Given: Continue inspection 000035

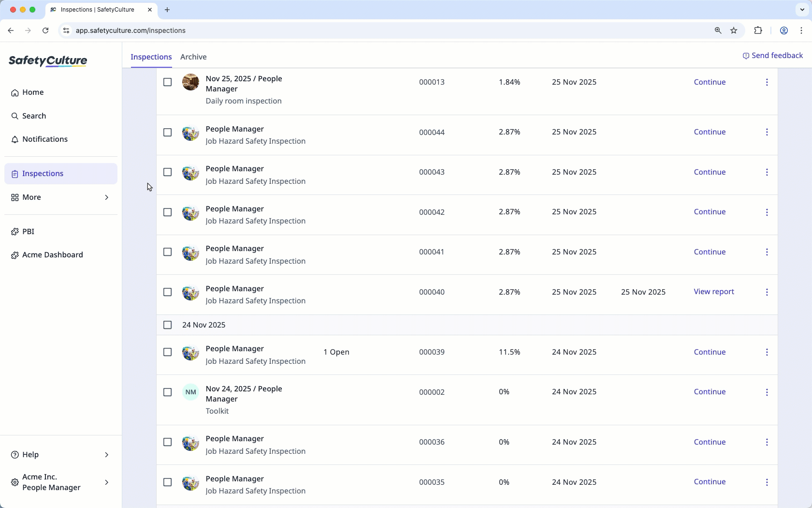Looking at the screenshot, I should pyautogui.click(x=710, y=482).
